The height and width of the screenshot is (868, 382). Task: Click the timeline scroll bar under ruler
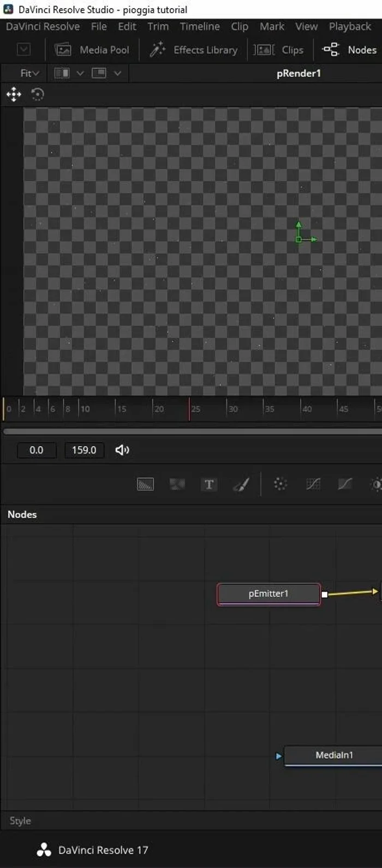point(191,431)
